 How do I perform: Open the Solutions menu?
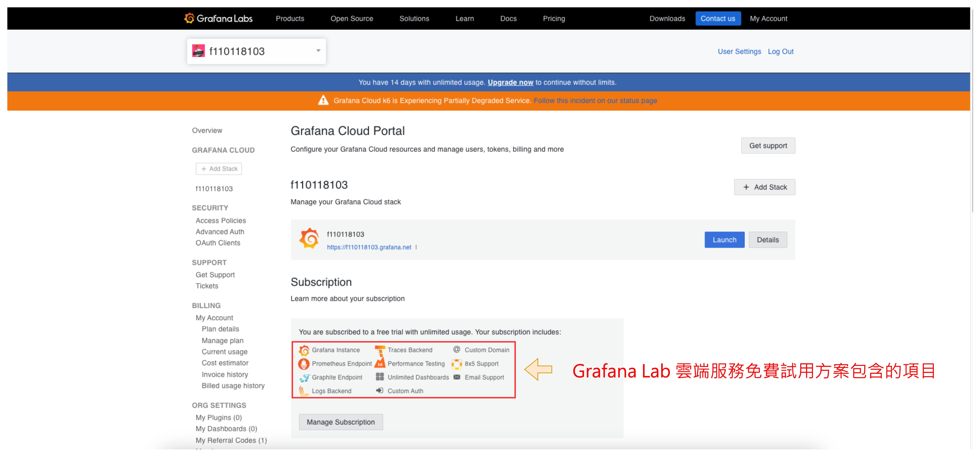(x=414, y=19)
